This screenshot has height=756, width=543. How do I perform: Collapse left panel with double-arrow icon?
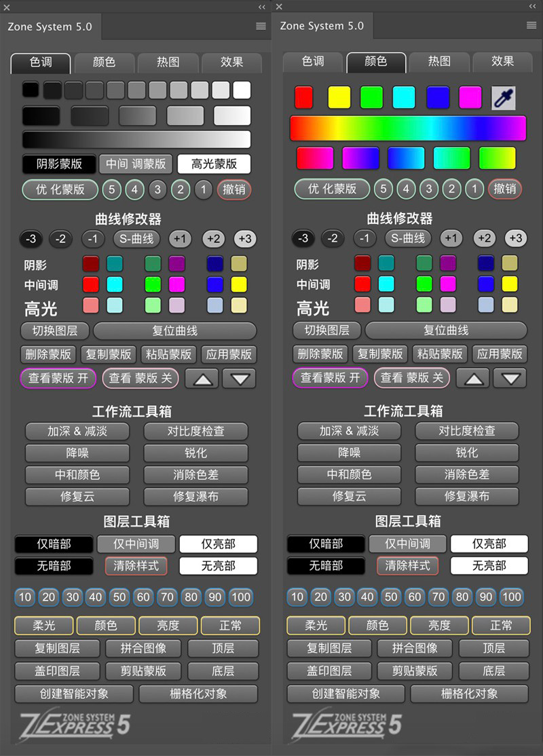click(262, 7)
